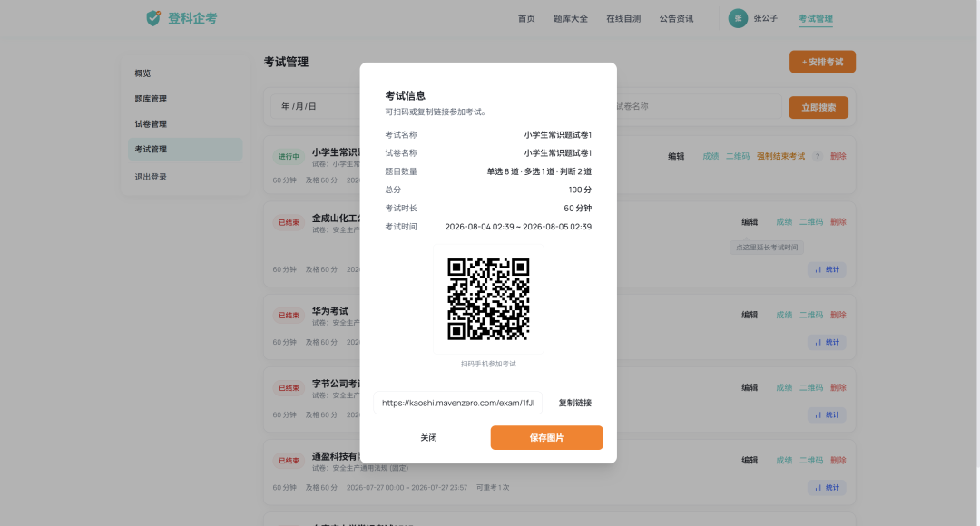
Task: Open 在线自测 in the top navigation
Action: pos(623,19)
